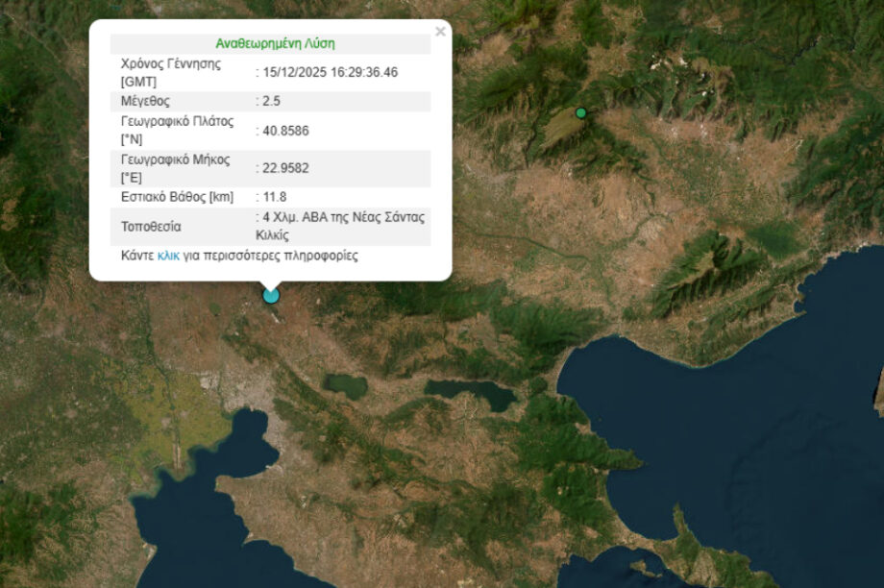Viewport: 884px width, 588px height.
Task: Click the "Μέγεθος" row label
Action: tap(145, 101)
